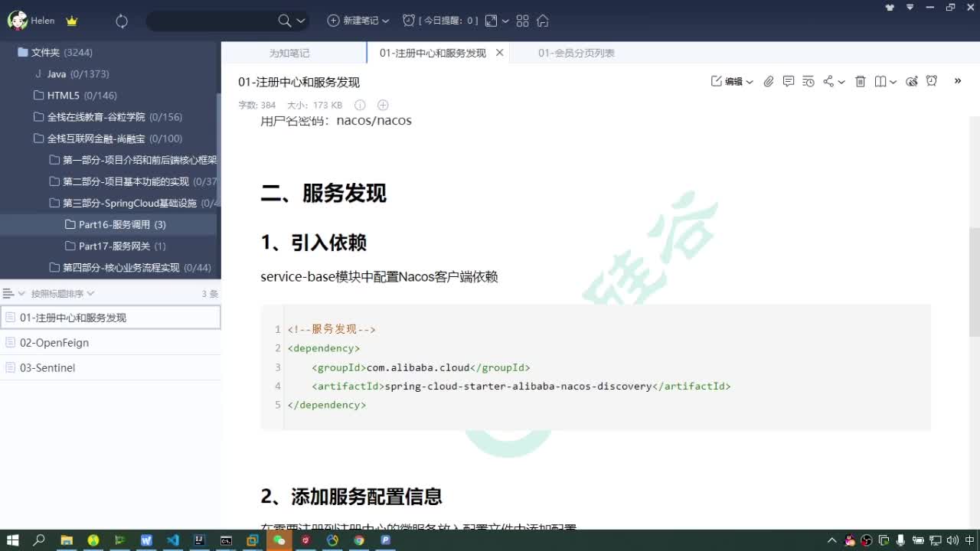Click the list view icon in the note list header
This screenshot has width=980, height=551.
coord(8,294)
